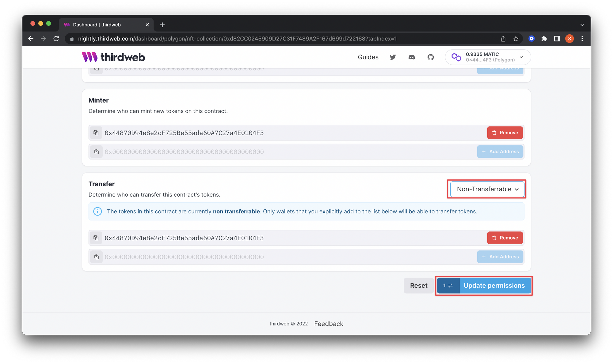
Task: Click the info icon in transfer notice
Action: click(97, 212)
